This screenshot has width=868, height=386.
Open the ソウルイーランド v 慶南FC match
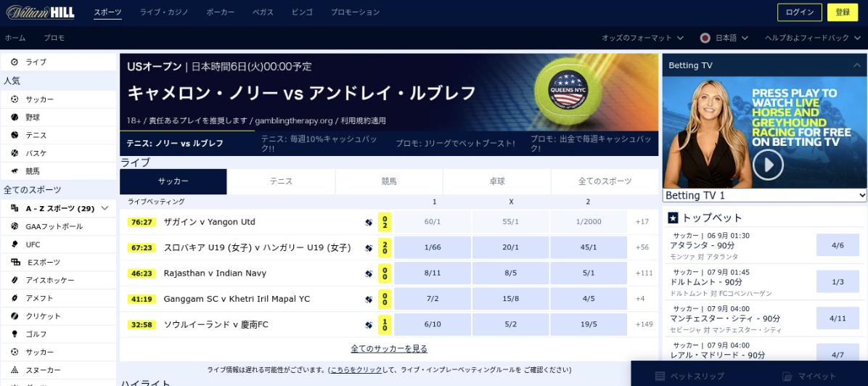pyautogui.click(x=216, y=324)
